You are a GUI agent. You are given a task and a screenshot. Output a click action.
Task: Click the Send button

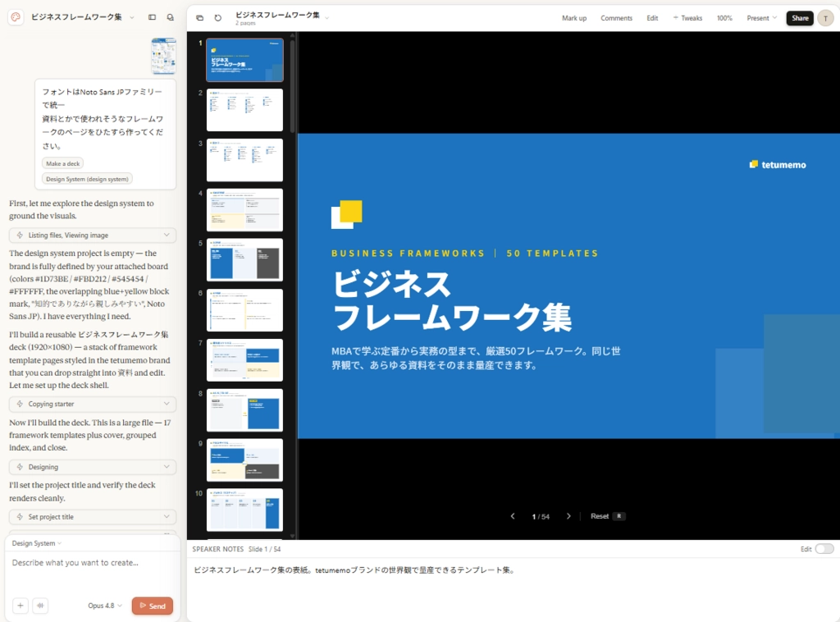(x=152, y=606)
